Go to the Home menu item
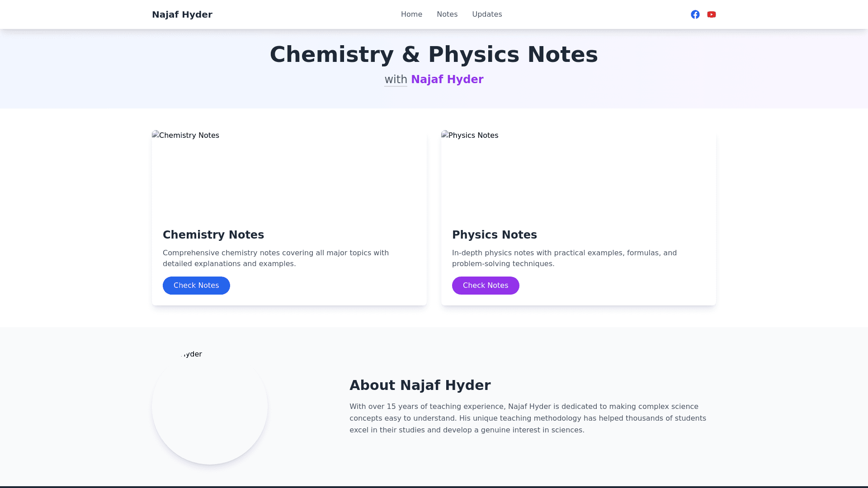 pyautogui.click(x=411, y=14)
